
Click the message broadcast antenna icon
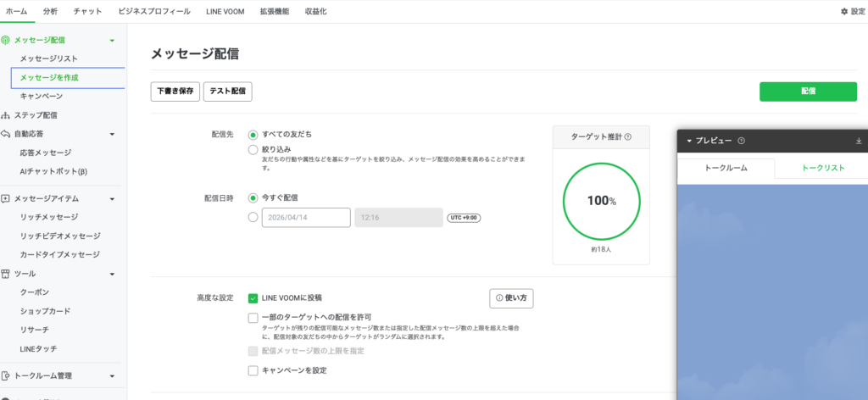click(x=6, y=40)
